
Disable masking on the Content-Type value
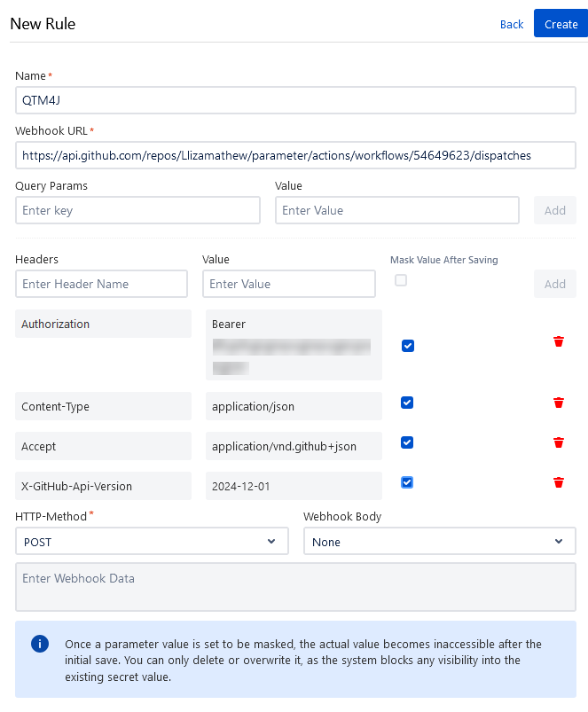pos(407,403)
